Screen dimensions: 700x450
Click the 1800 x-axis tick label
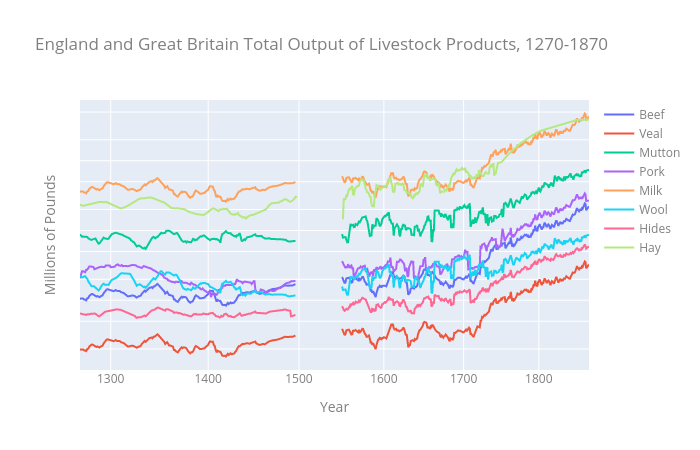pos(539,379)
